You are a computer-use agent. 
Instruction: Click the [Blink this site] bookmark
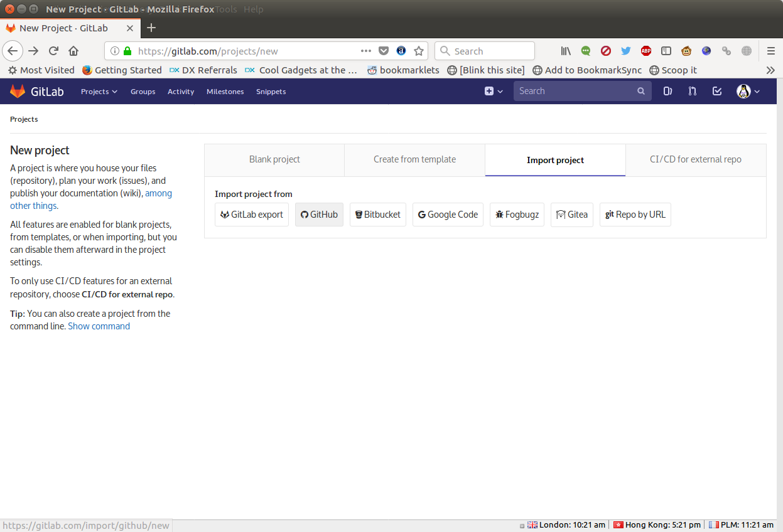coord(486,70)
